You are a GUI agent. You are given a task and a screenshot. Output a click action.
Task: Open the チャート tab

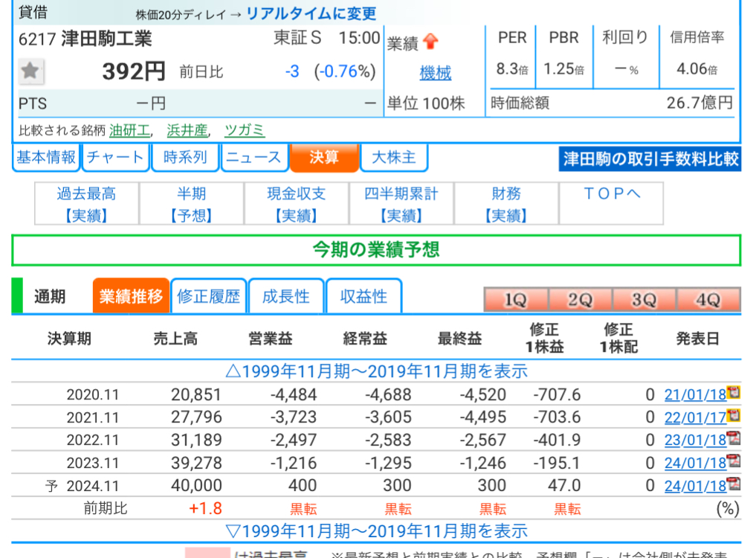point(115,158)
